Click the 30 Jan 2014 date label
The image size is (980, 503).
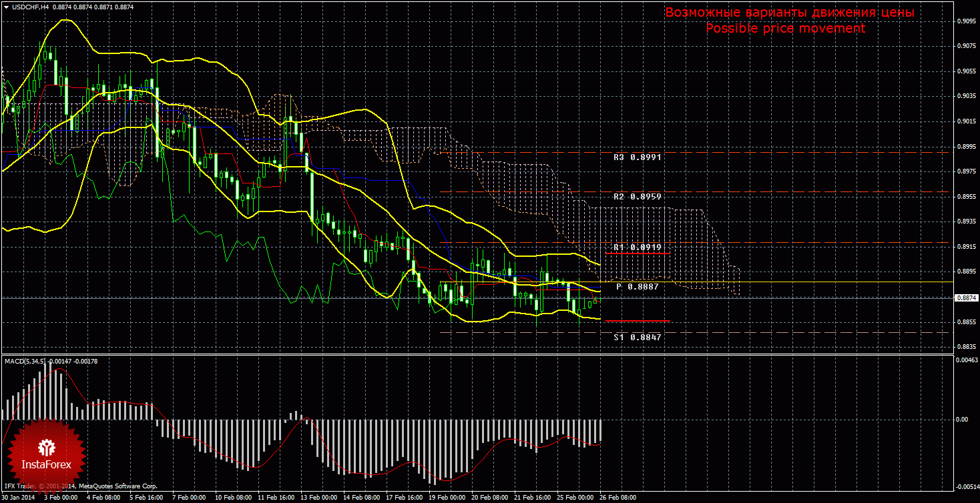[17, 498]
